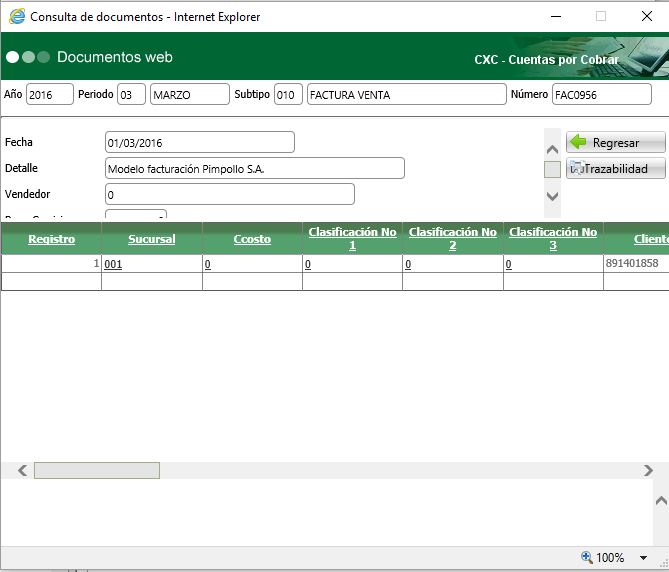Image resolution: width=669 pixels, height=572 pixels.
Task: Click the Fecha field 01/03/2016
Action: [x=200, y=142]
